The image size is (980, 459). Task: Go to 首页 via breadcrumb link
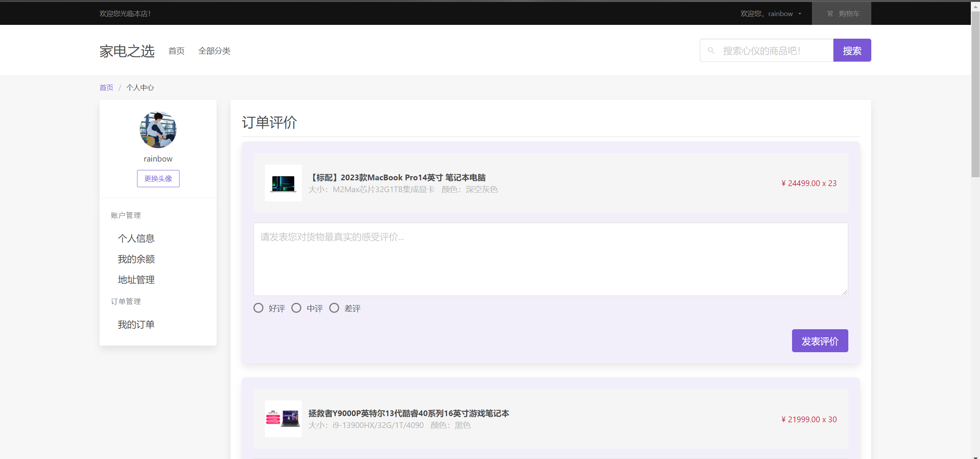tap(106, 88)
